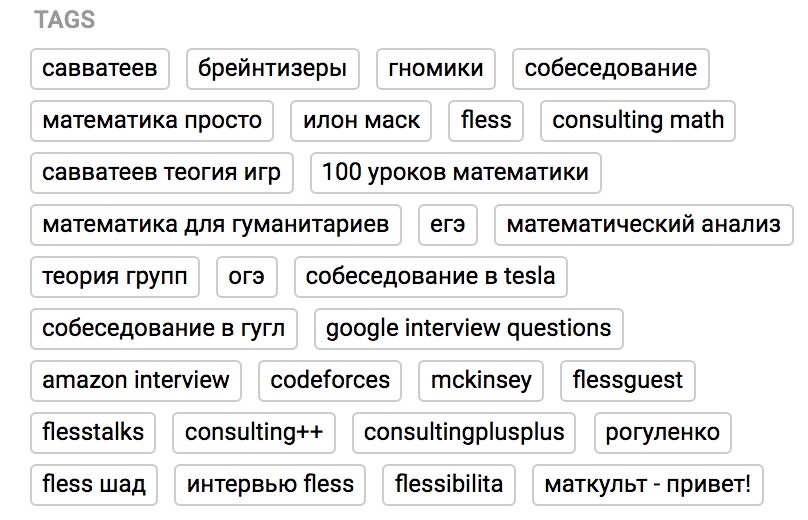Open the consulting++ tag
This screenshot has width=808, height=520.
[254, 433]
